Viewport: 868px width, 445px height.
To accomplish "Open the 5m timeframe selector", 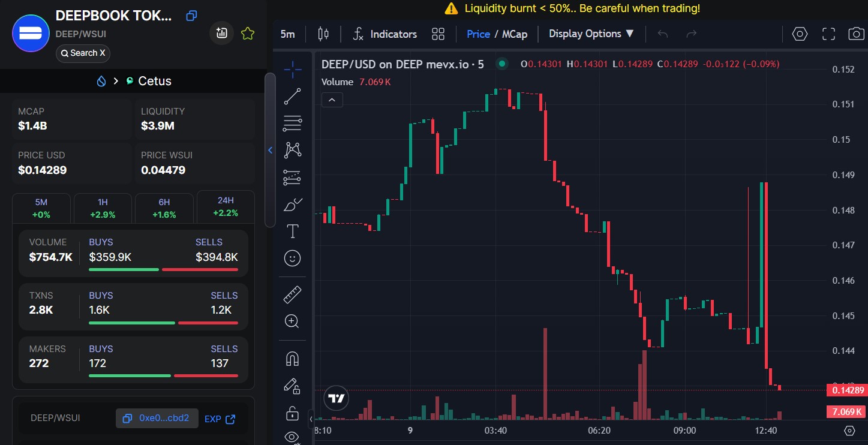I will pos(288,34).
